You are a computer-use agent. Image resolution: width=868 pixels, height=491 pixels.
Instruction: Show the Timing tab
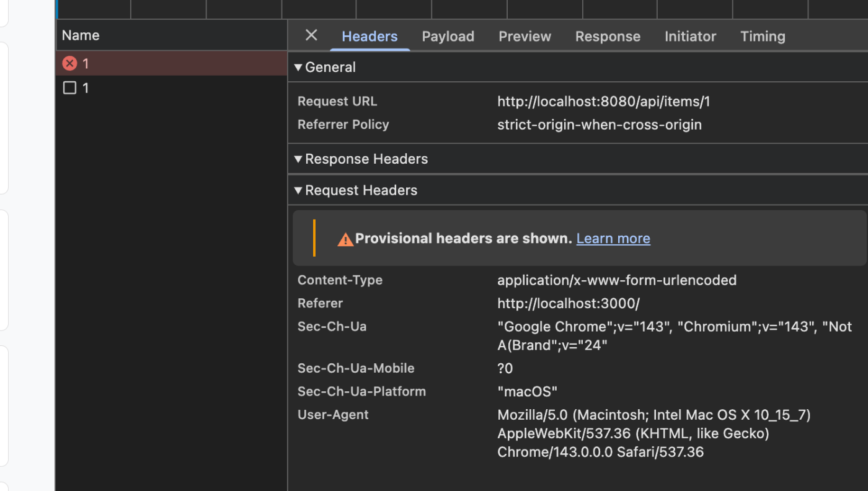763,37
